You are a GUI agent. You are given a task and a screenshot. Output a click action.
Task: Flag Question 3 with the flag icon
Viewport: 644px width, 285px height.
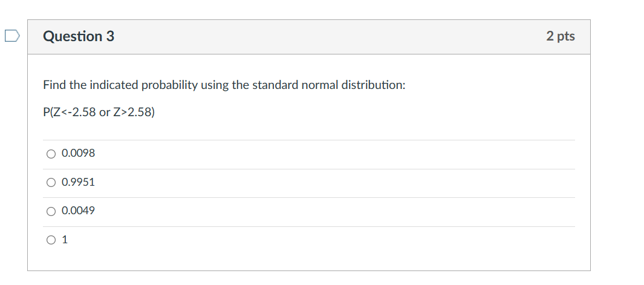click(x=12, y=36)
